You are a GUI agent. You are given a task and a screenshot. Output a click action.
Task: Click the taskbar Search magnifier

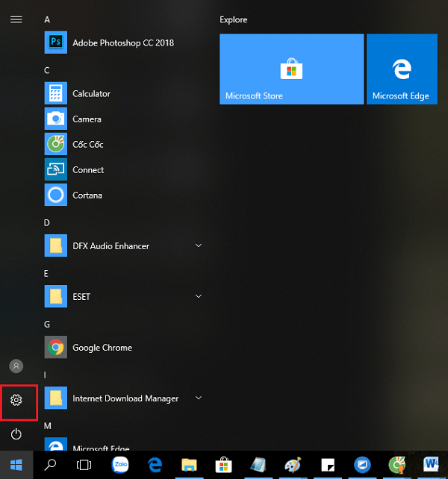(x=51, y=465)
